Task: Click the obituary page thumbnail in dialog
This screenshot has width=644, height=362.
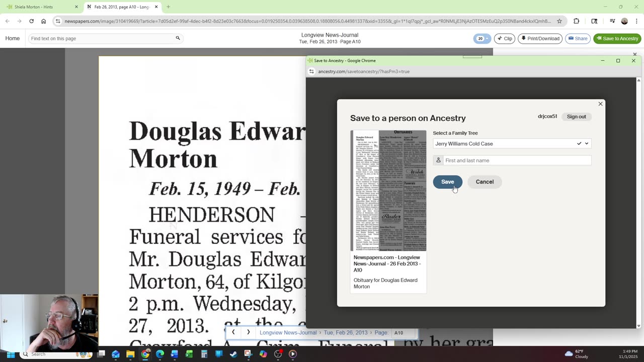Action: tap(388, 191)
